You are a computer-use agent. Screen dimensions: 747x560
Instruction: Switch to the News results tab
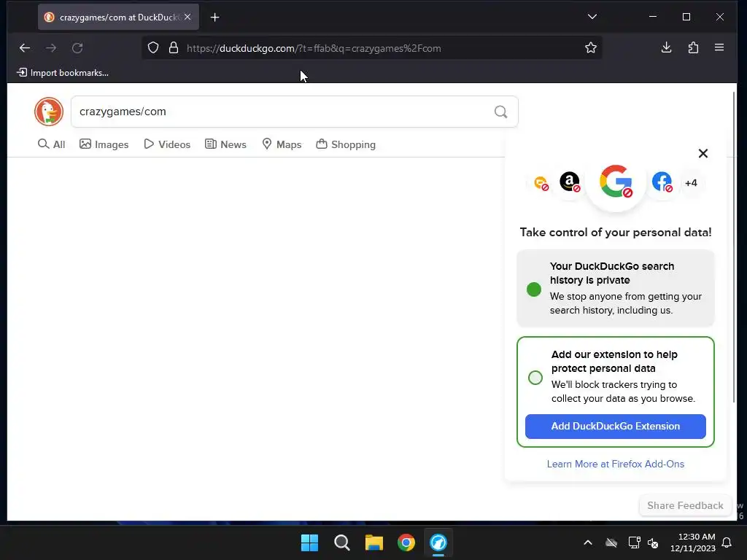pos(225,144)
